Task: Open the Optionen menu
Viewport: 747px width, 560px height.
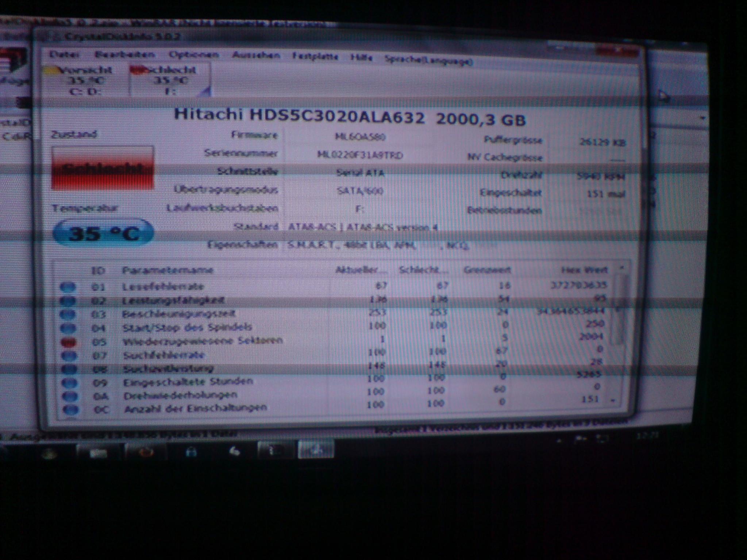Action: point(194,55)
